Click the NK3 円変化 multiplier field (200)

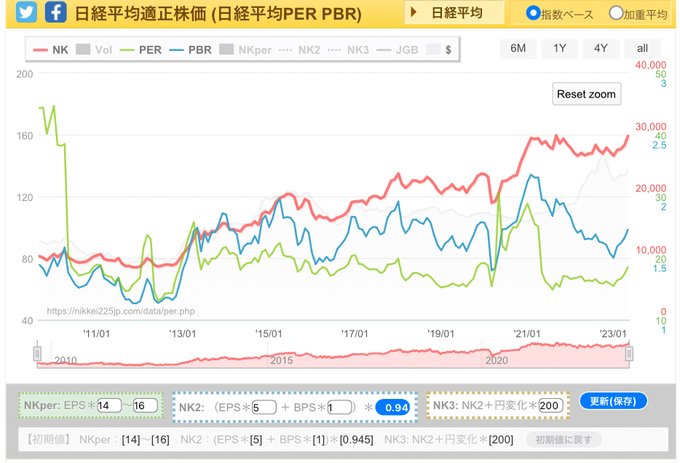point(551,406)
